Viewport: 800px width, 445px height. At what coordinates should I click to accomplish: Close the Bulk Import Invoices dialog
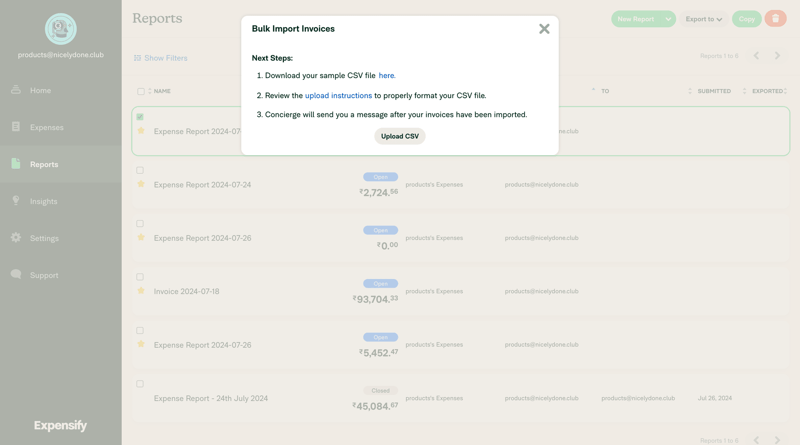pos(544,29)
